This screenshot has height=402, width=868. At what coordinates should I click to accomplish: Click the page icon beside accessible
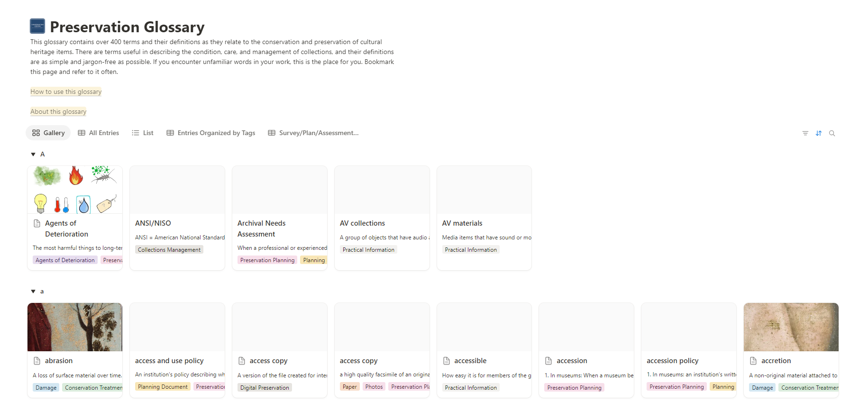(447, 361)
